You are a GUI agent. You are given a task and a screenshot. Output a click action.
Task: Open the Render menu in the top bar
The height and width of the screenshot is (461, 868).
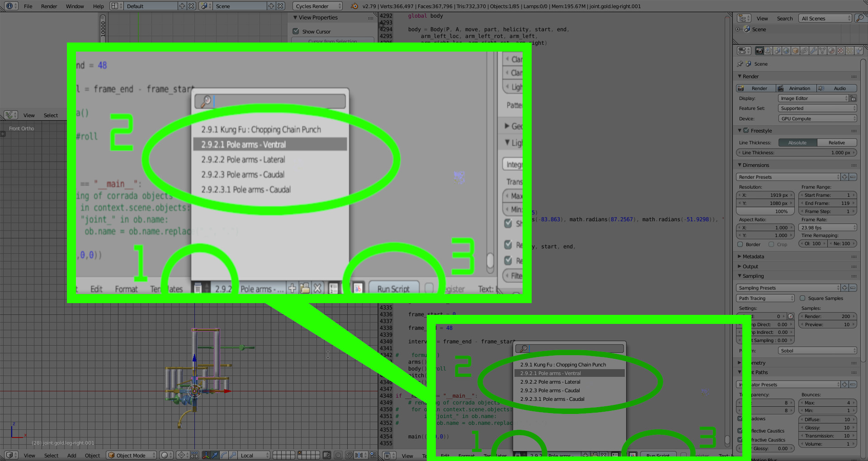(49, 6)
